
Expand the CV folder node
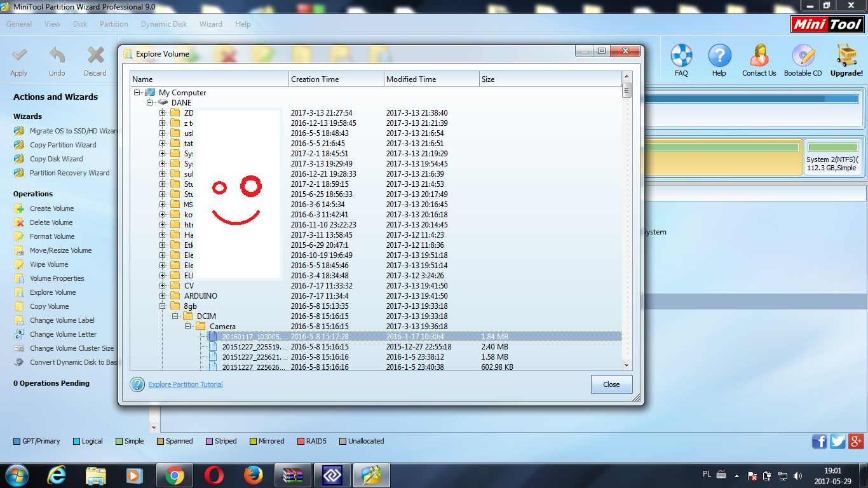tap(162, 286)
